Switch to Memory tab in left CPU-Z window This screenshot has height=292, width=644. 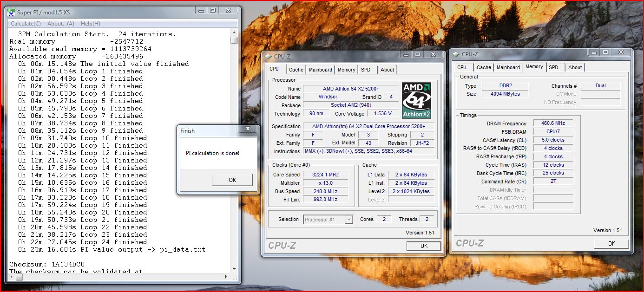[347, 70]
